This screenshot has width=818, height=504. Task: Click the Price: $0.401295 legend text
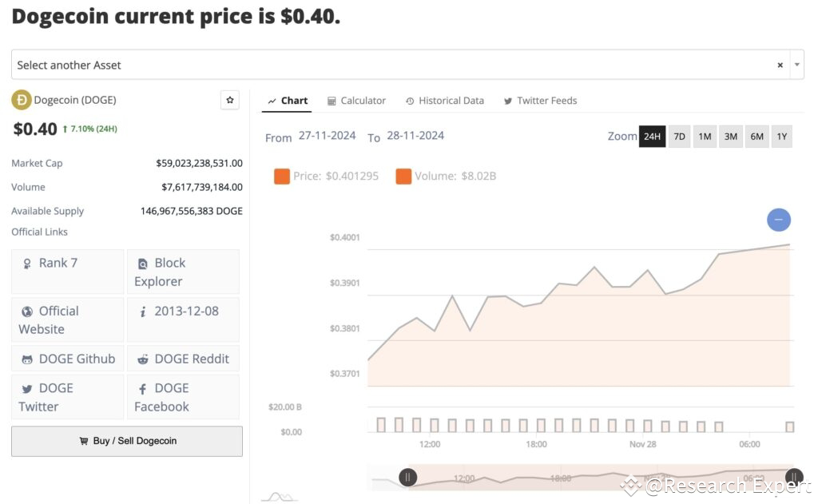336,177
